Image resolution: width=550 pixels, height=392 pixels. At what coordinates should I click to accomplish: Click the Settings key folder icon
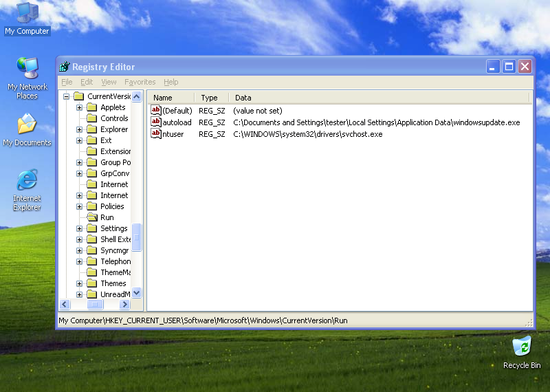tap(92, 228)
